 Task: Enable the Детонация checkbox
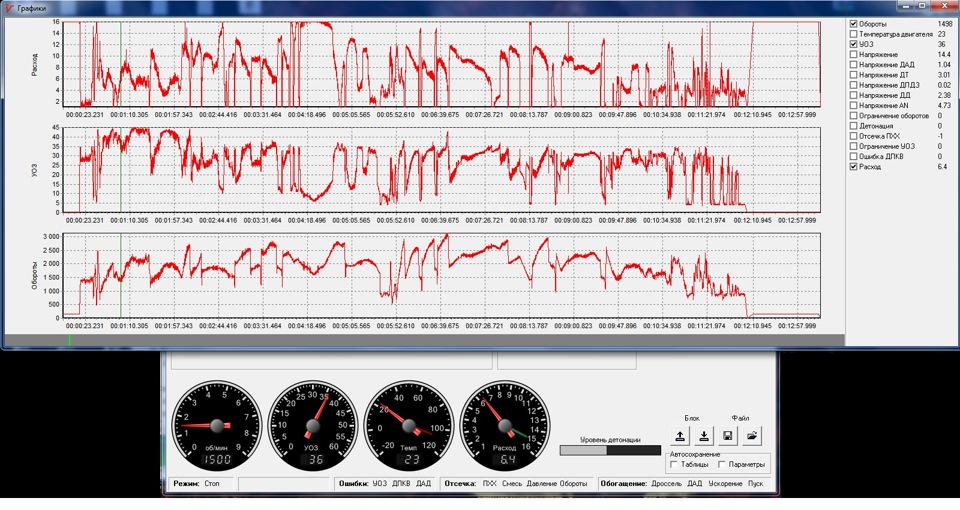(x=853, y=126)
